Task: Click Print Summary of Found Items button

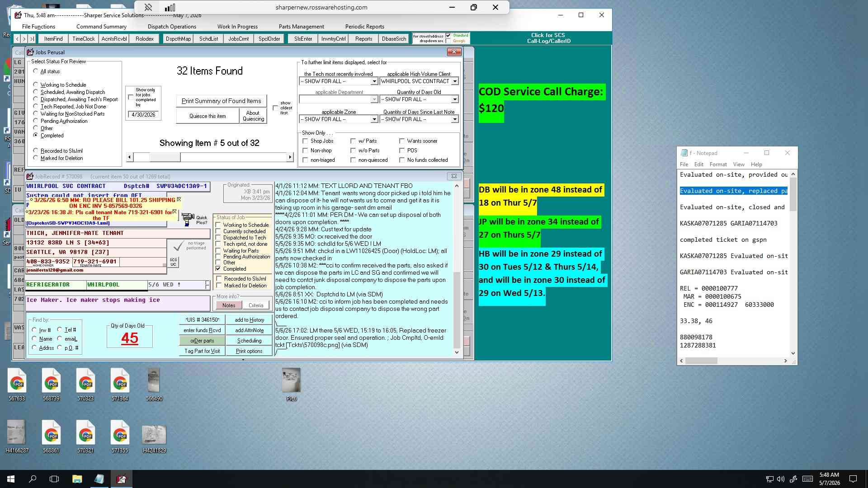Action: (221, 101)
